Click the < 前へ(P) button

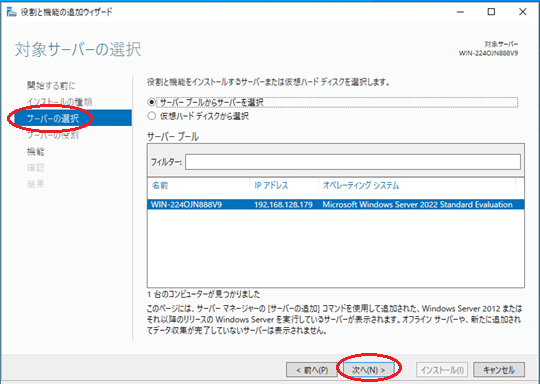(x=312, y=370)
